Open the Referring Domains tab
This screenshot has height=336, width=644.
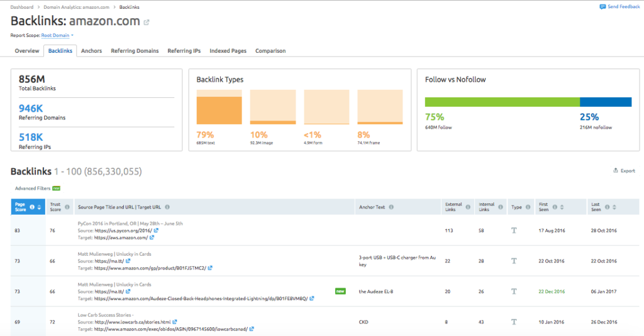click(135, 51)
